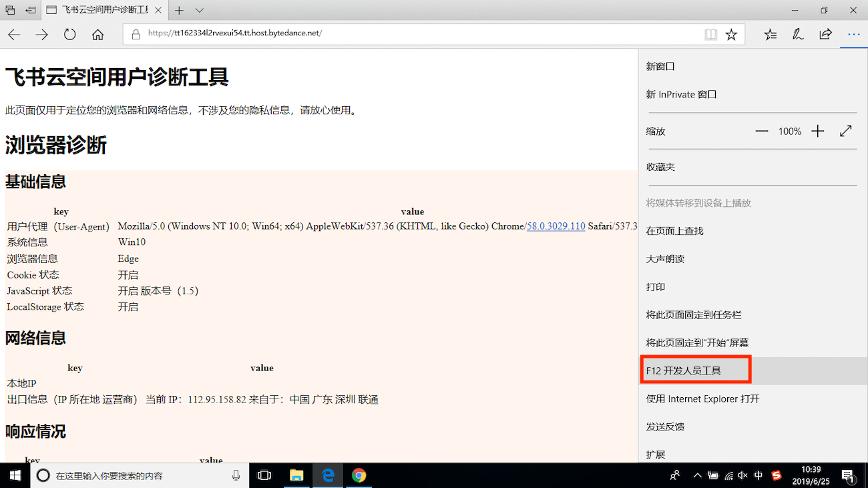Image resolution: width=868 pixels, height=488 pixels.
Task: Open the Action Center notification icon
Action: click(849, 475)
